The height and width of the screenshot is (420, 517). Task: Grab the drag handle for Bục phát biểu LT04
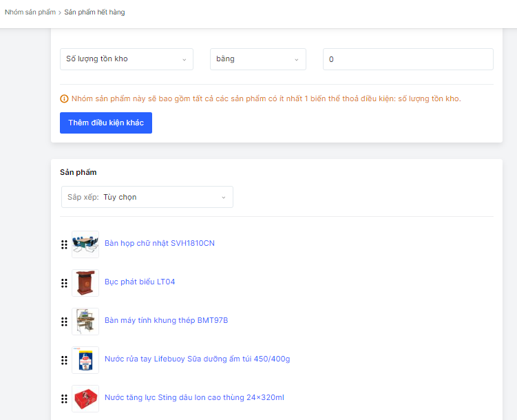pyautogui.click(x=64, y=283)
